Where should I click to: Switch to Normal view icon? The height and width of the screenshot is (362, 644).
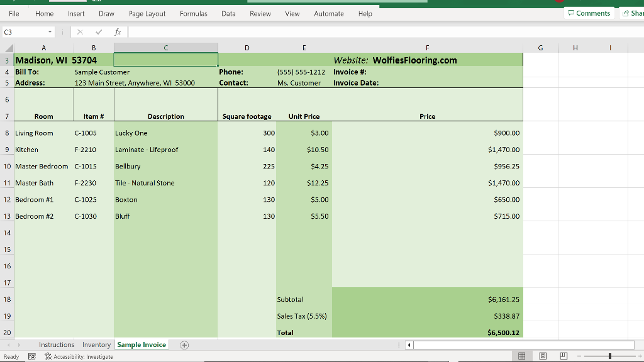521,356
